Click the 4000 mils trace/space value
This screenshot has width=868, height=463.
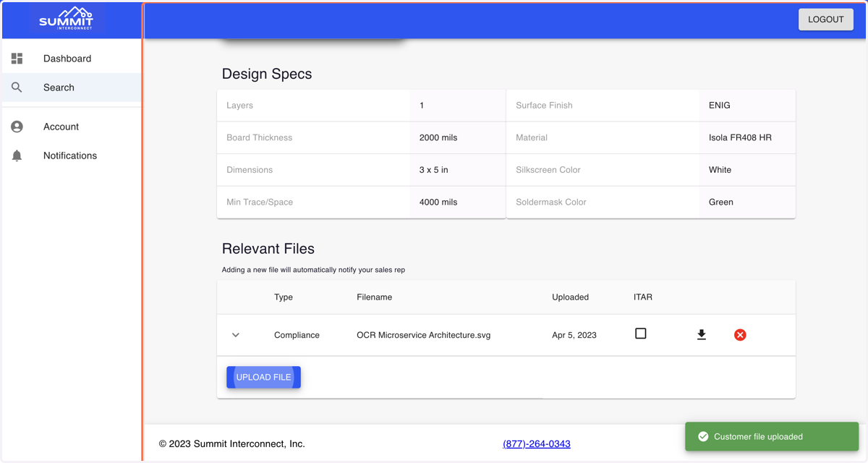pyautogui.click(x=438, y=203)
